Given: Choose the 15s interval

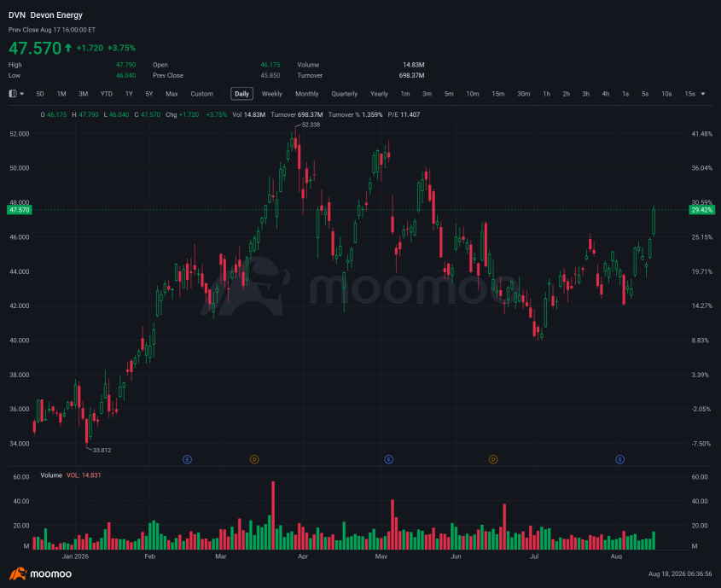Looking at the screenshot, I should (x=689, y=94).
